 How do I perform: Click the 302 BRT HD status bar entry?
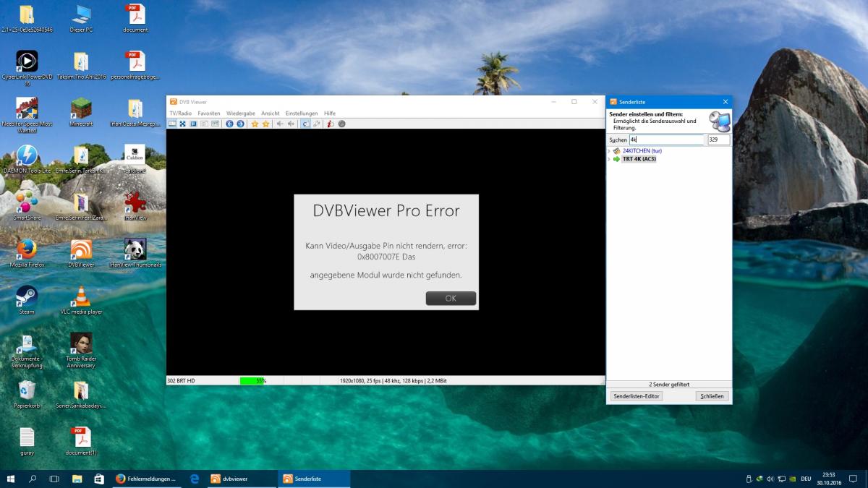pyautogui.click(x=182, y=380)
